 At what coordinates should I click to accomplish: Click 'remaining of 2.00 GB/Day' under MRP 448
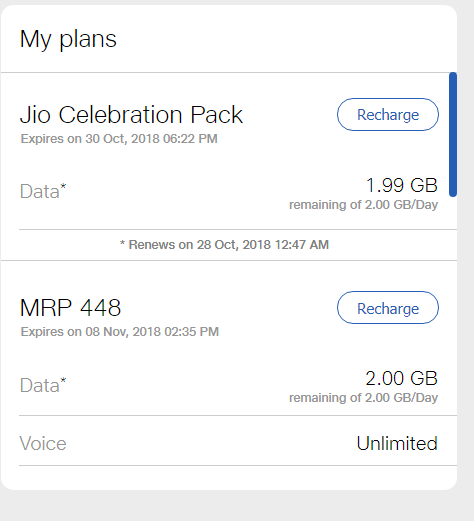point(363,398)
